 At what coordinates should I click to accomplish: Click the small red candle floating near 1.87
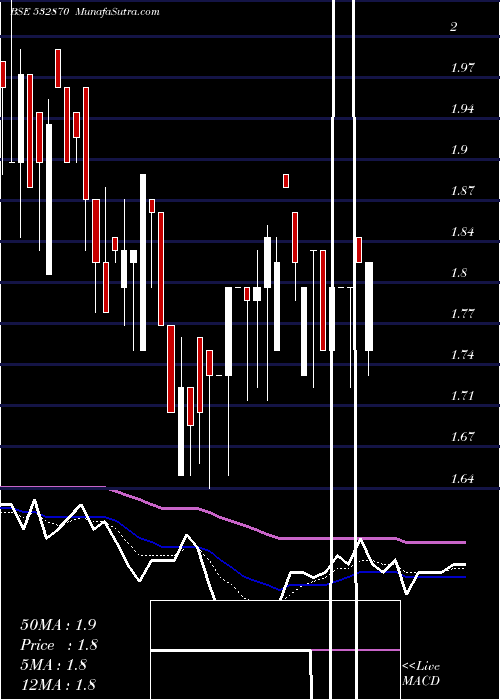coord(286,181)
